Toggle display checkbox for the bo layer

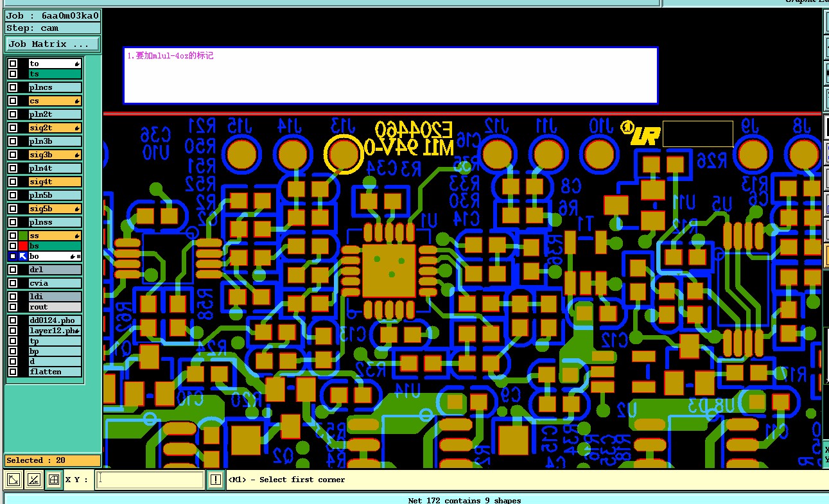pos(13,256)
